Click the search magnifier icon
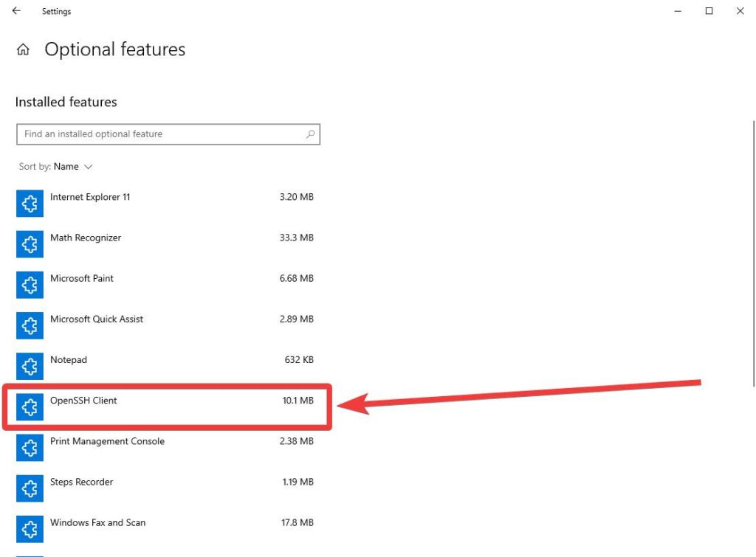This screenshot has height=557, width=756. pyautogui.click(x=310, y=134)
